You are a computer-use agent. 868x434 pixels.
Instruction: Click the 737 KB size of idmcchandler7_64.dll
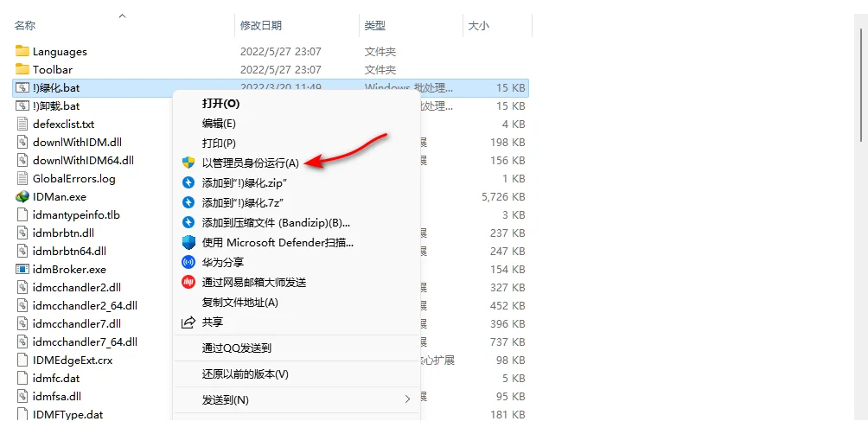click(507, 342)
